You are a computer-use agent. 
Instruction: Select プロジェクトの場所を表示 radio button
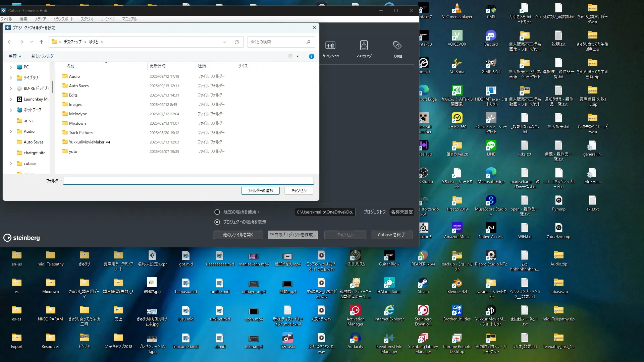pyautogui.click(x=217, y=222)
